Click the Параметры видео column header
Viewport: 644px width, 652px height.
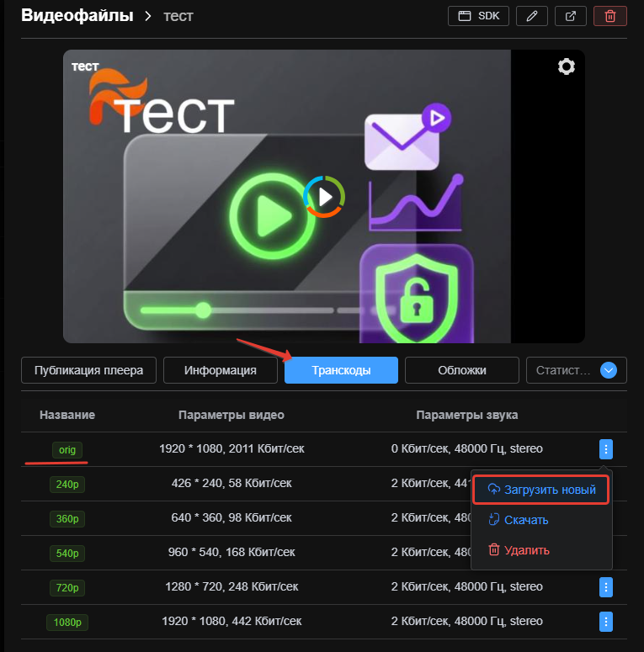pyautogui.click(x=232, y=415)
